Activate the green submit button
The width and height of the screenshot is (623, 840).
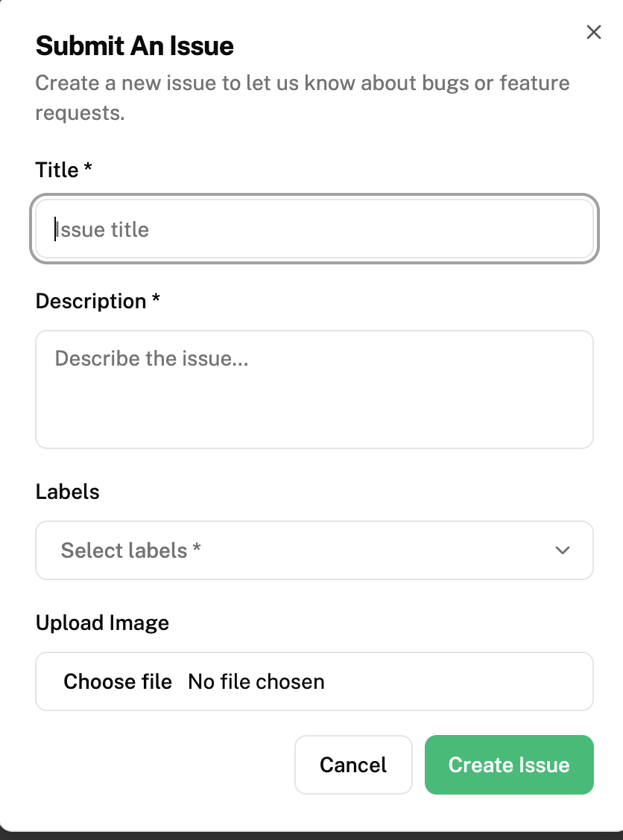point(509,765)
